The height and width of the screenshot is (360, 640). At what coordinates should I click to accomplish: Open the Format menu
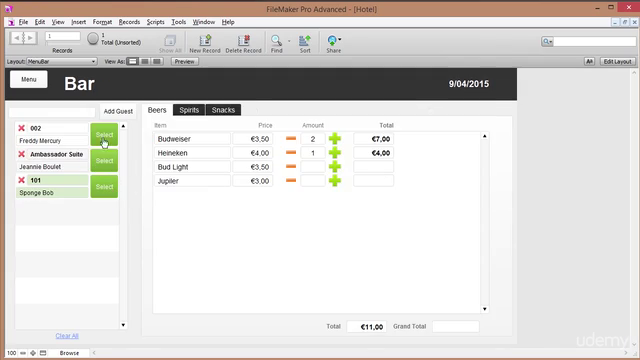(102, 22)
